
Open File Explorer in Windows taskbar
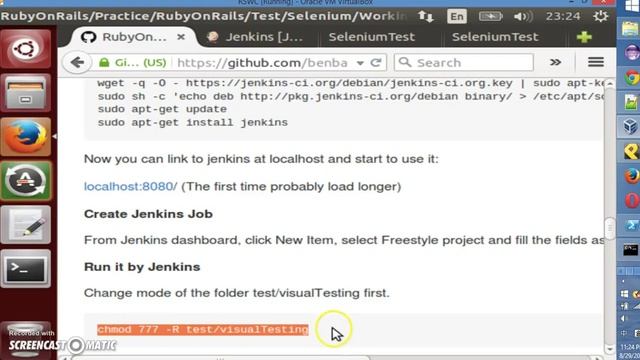tap(631, 29)
